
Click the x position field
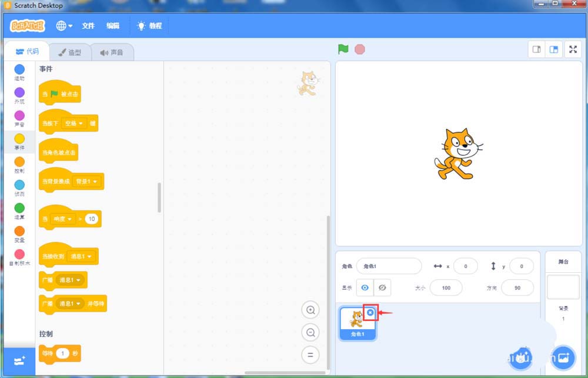coord(465,266)
